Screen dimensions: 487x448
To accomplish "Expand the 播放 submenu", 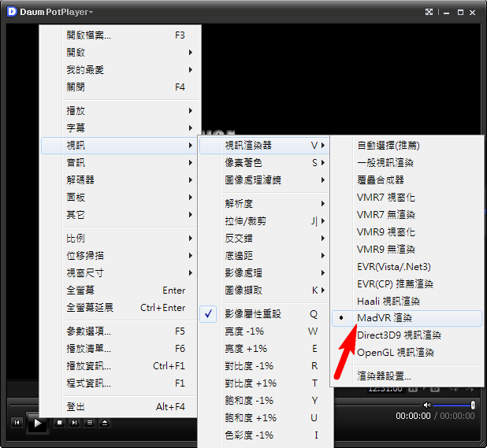I will coord(121,111).
